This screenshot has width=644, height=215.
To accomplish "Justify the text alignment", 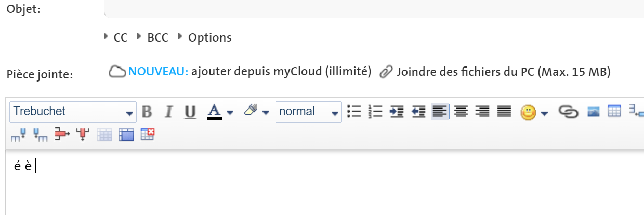I will coord(504,112).
